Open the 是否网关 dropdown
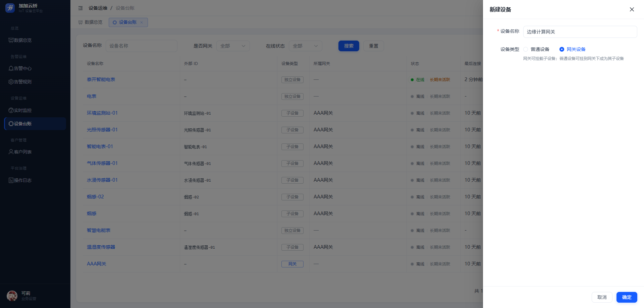Viewport: 644px width, 308px height. (x=233, y=46)
